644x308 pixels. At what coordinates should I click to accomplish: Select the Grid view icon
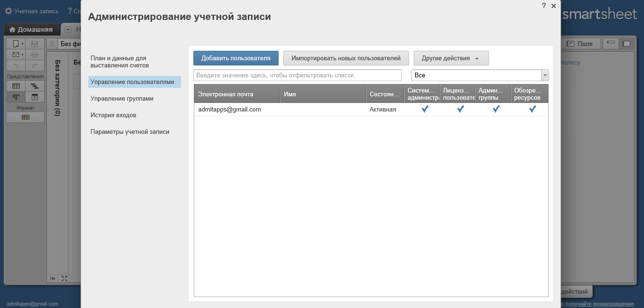click(x=16, y=86)
